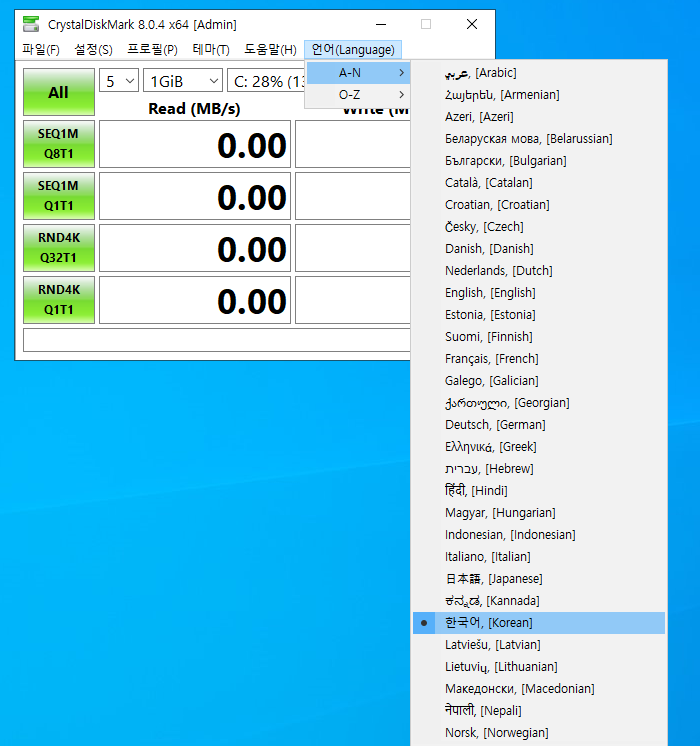Switch language to Македонски [Macedonian]
The image size is (700, 746).
539,688
